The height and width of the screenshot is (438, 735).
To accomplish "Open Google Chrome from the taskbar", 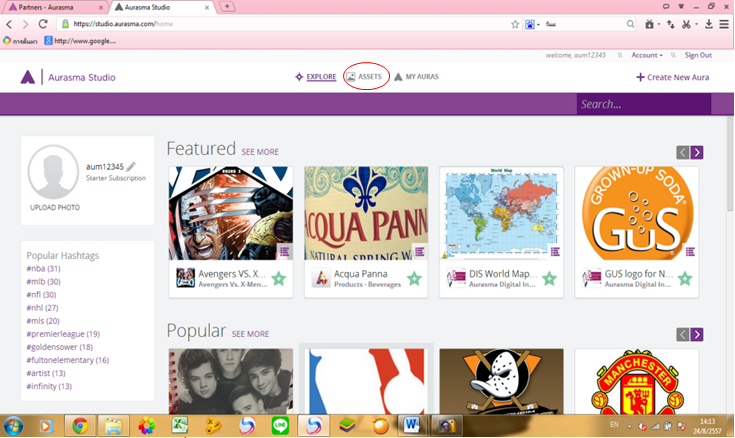I will click(x=80, y=426).
